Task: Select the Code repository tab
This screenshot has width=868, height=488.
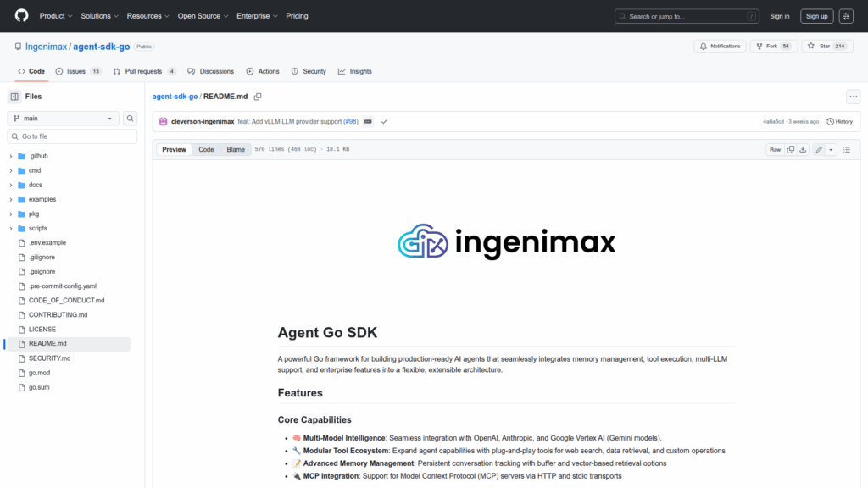Action: coord(31,71)
